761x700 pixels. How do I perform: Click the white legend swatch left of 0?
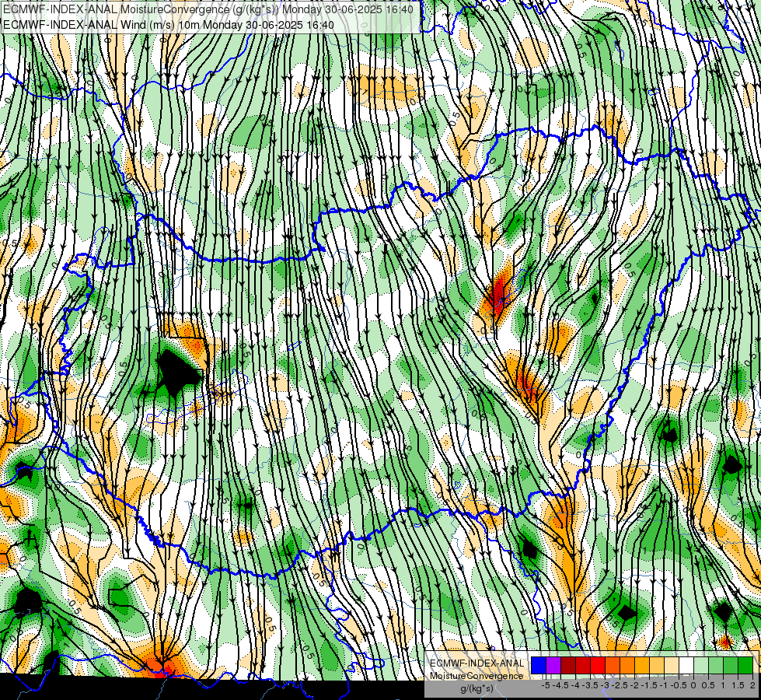click(x=686, y=665)
